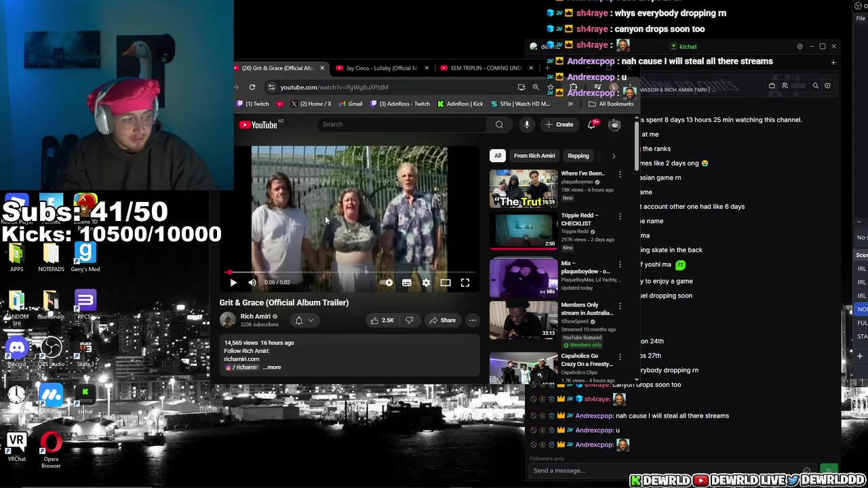This screenshot has width=868, height=488.
Task: Open YouTube player settings gear
Action: pos(426,283)
